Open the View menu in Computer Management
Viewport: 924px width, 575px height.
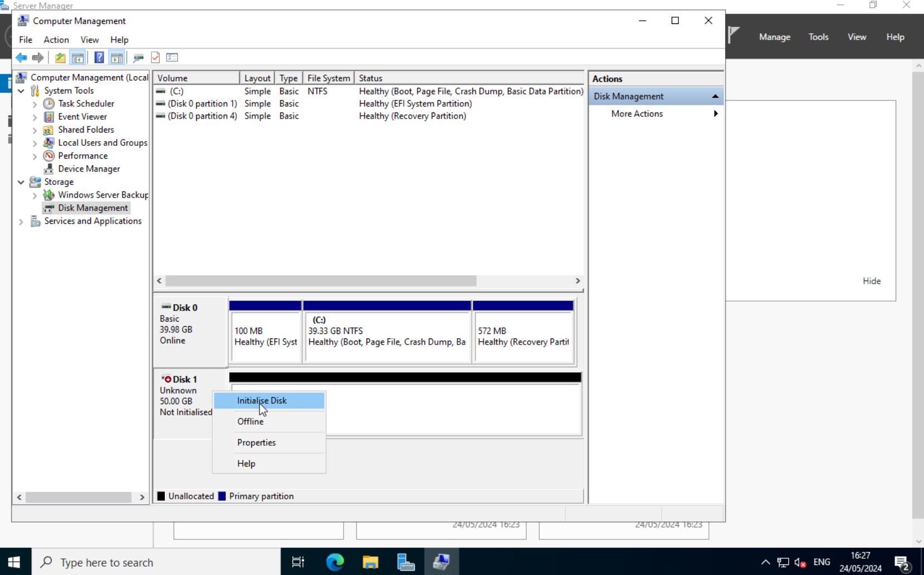[89, 40]
